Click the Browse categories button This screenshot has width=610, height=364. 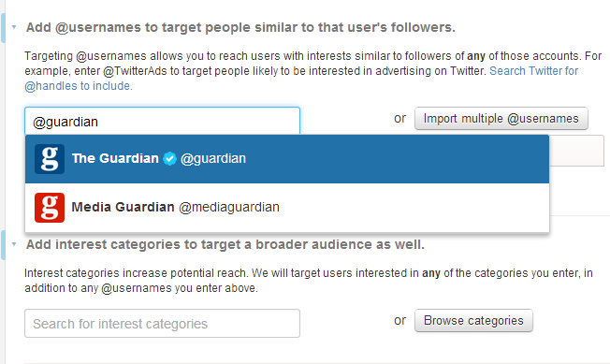point(473,321)
